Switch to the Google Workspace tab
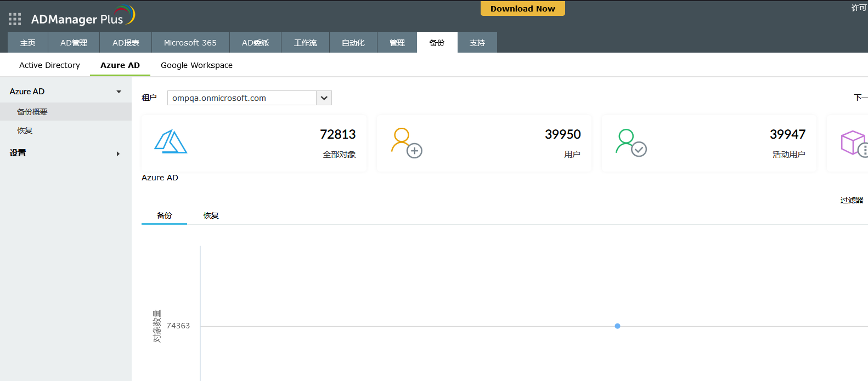The height and width of the screenshot is (381, 868). point(196,65)
